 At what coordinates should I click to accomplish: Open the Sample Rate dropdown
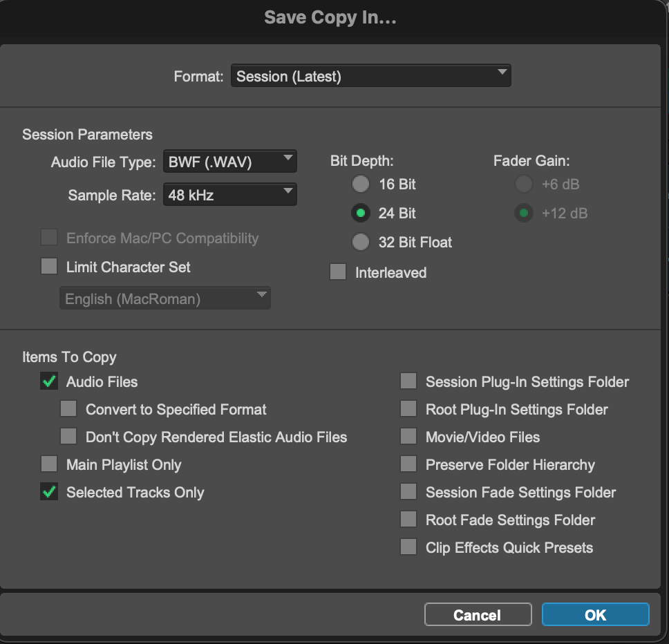coord(229,195)
